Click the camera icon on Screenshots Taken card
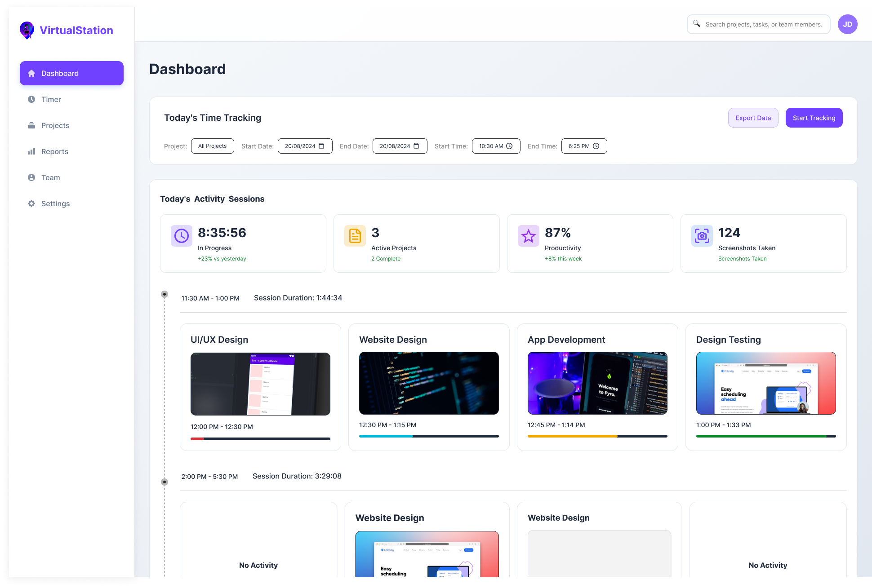The width and height of the screenshot is (872, 588). [x=702, y=236]
